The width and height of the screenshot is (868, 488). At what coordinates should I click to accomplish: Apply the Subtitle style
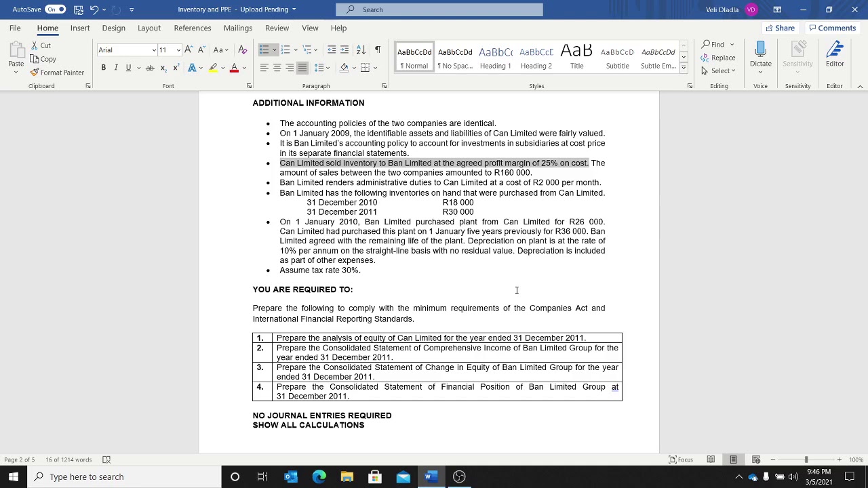pos(618,58)
